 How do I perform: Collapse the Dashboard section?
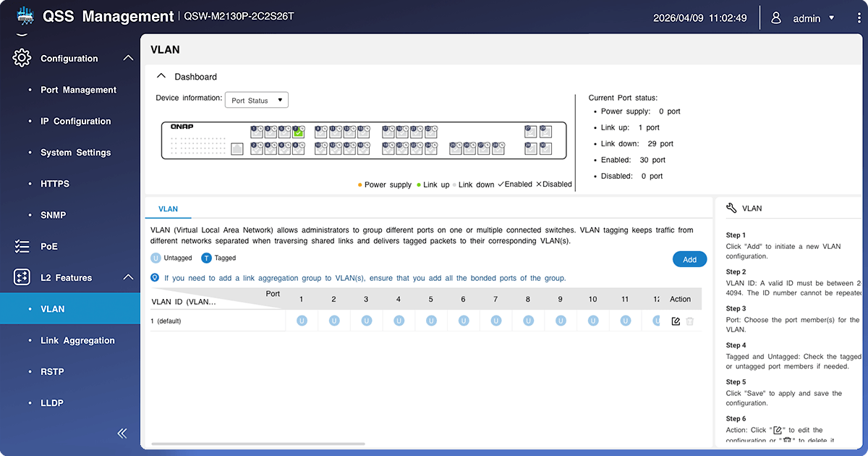click(161, 77)
